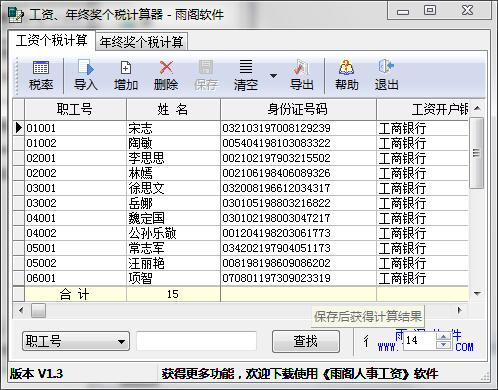Click the 雨阁人事工资 download promo text
498x390 pixels.
point(300,374)
